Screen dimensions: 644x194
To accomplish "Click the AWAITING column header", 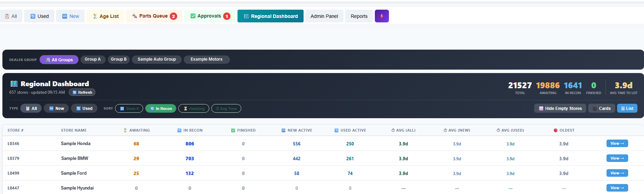I will 137,130.
